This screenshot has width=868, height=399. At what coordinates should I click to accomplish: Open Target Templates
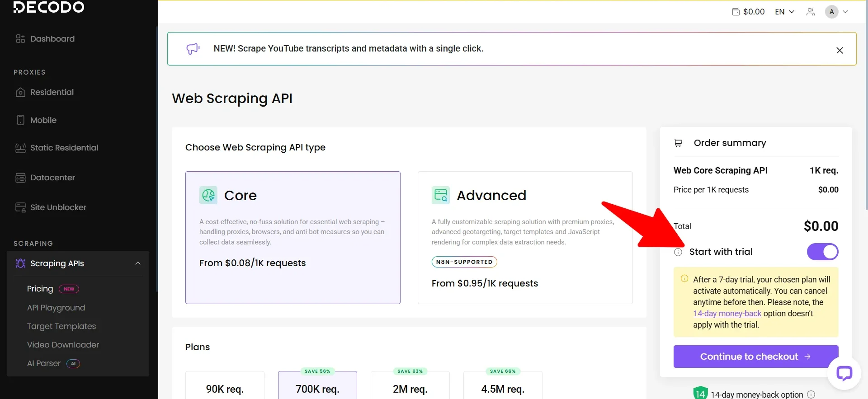[x=61, y=326]
